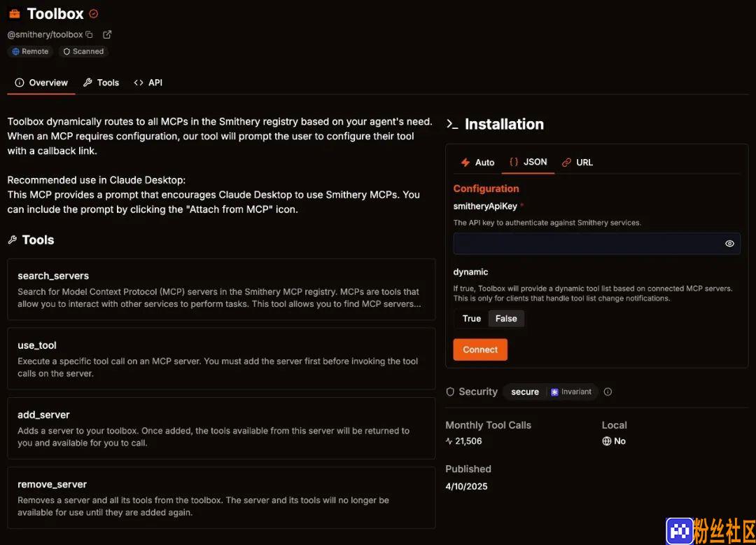
Task: Click the Invariant label
Action: pyautogui.click(x=571, y=392)
